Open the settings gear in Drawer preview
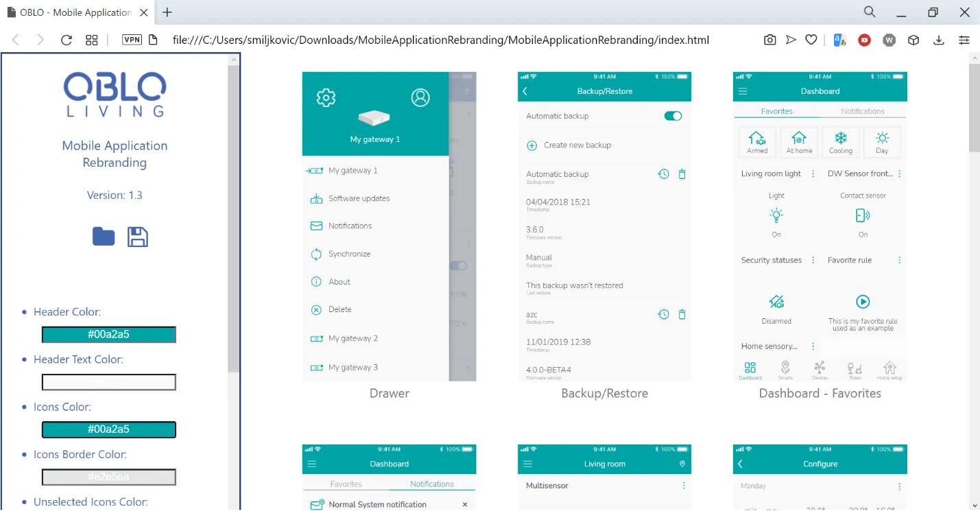 (x=326, y=97)
